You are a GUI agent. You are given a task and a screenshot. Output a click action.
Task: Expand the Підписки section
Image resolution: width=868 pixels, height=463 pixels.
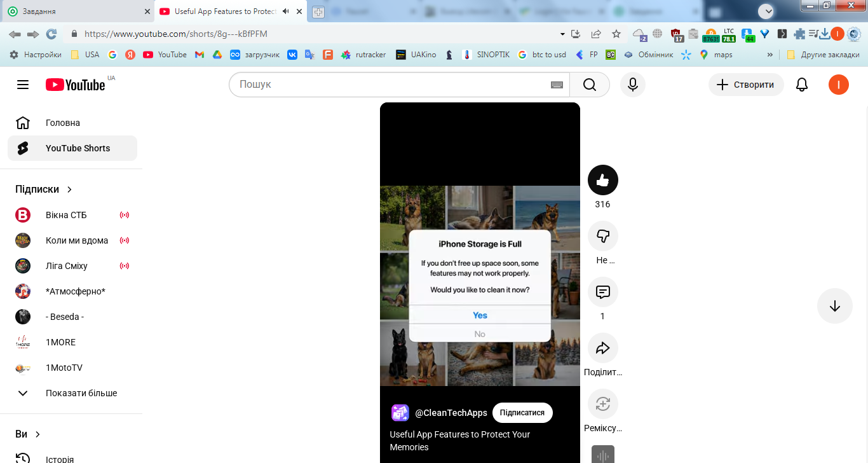click(x=44, y=189)
